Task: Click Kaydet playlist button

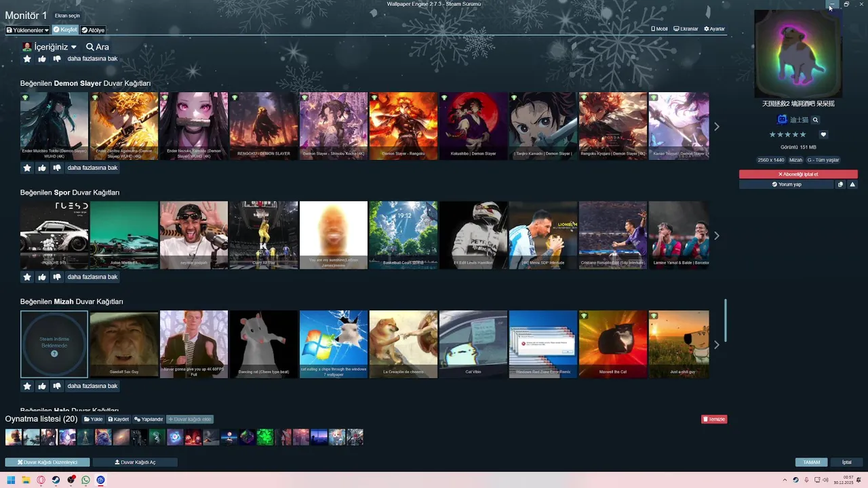Action: 118,419
